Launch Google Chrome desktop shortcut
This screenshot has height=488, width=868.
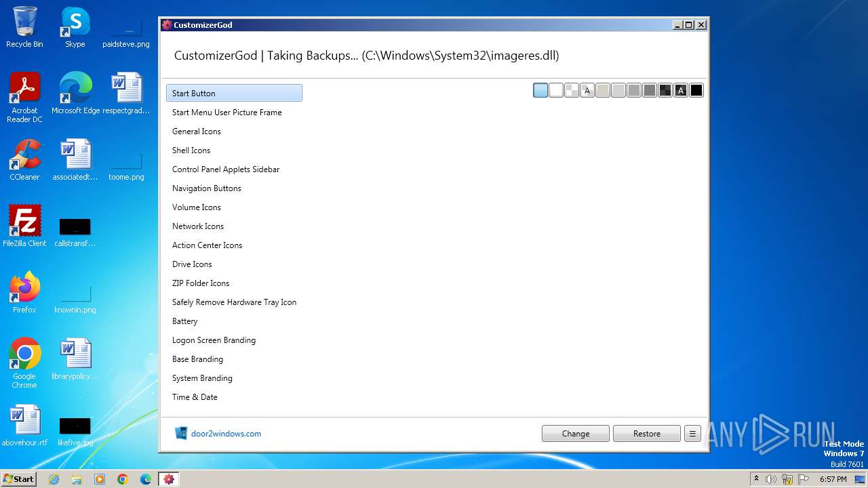pos(24,363)
